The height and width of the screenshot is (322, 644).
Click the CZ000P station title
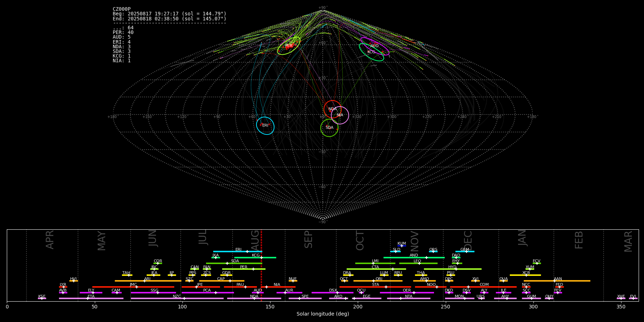tap(122, 9)
